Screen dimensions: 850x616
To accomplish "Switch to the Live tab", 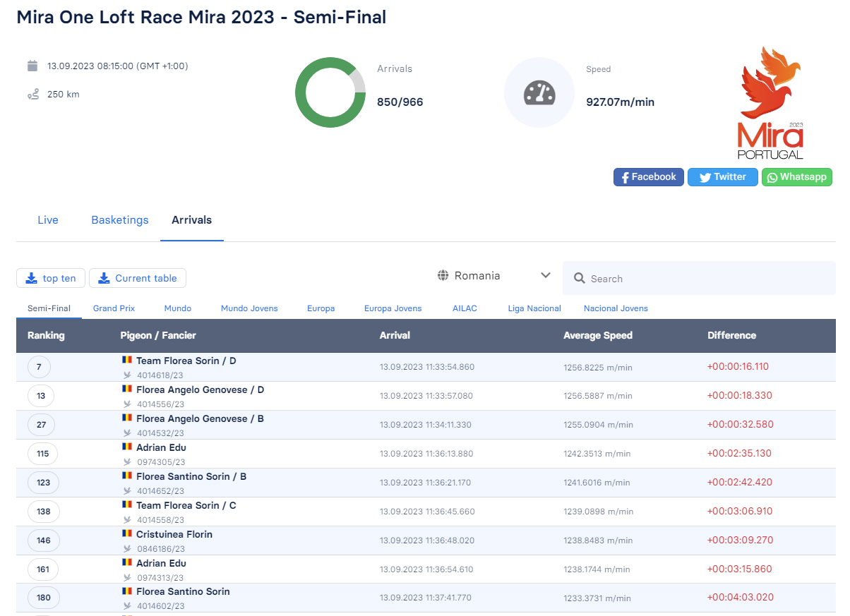I will tap(48, 220).
